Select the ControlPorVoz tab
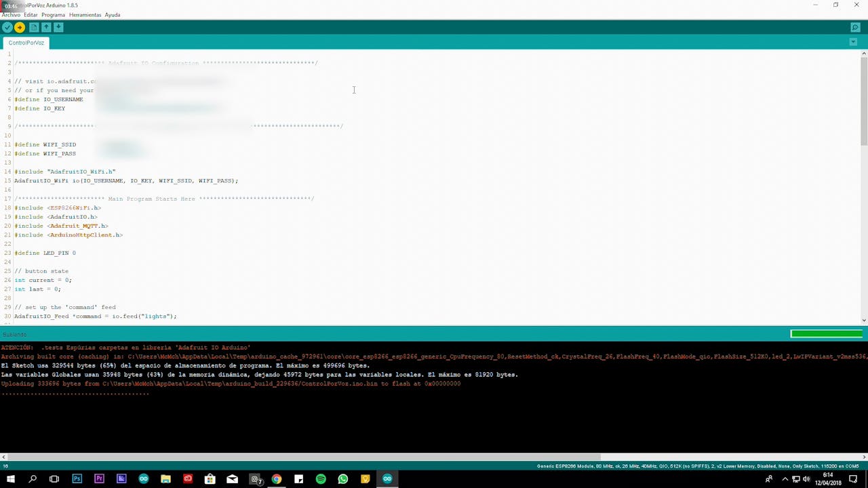Viewport: 868px width, 488px height. click(x=26, y=43)
